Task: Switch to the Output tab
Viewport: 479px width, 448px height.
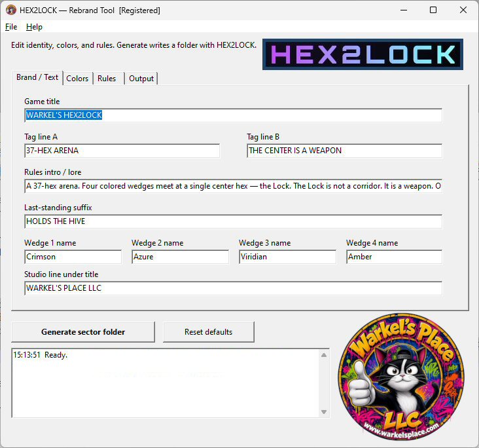Action: (141, 79)
